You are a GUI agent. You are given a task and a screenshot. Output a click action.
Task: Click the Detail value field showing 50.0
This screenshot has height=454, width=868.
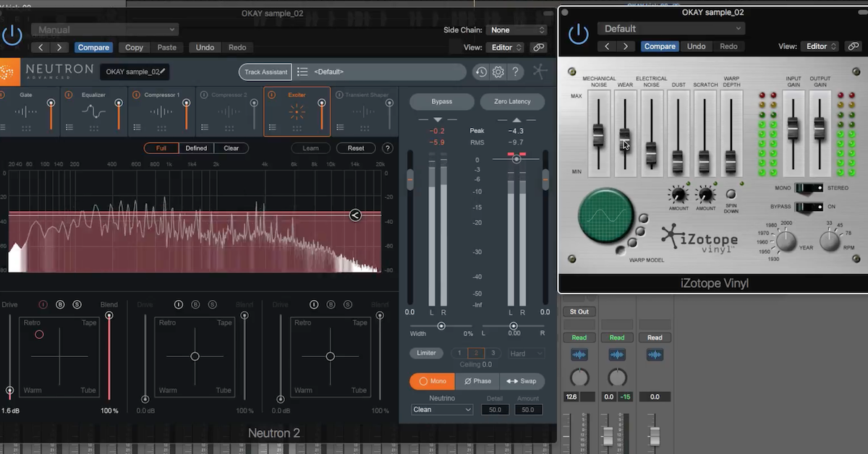[x=495, y=409]
